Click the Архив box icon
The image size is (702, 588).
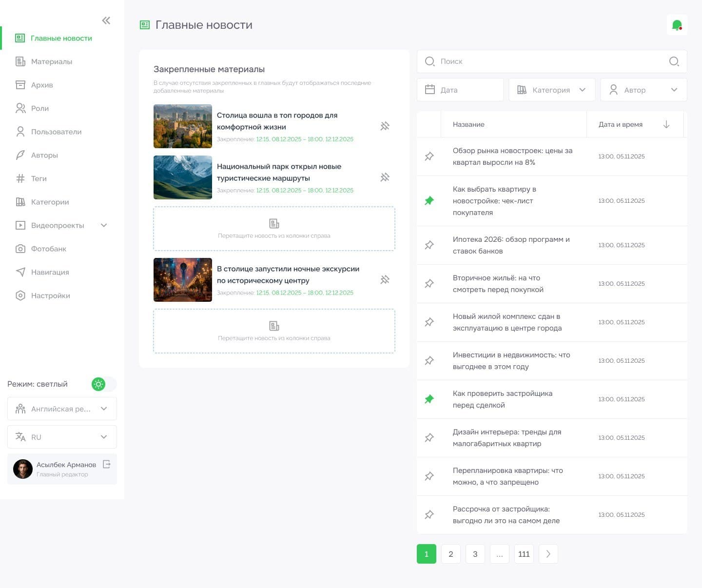[20, 85]
